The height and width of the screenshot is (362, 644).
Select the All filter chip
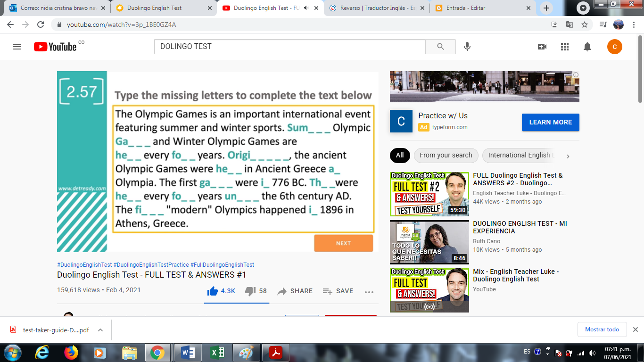point(400,155)
